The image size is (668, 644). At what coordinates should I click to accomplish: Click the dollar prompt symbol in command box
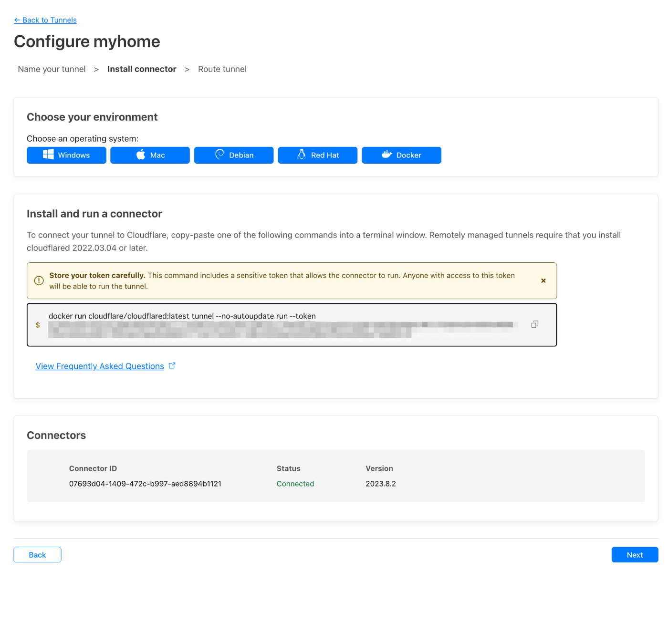[38, 325]
